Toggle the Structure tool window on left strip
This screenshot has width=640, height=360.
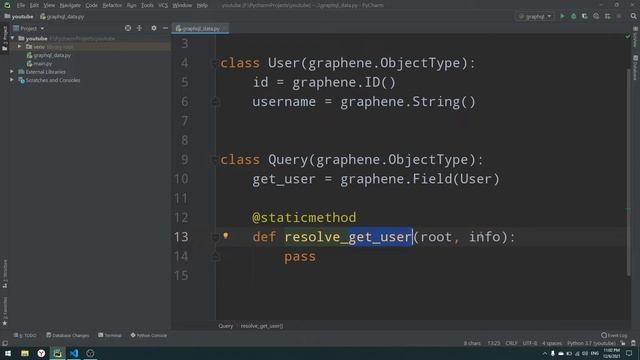click(5, 273)
